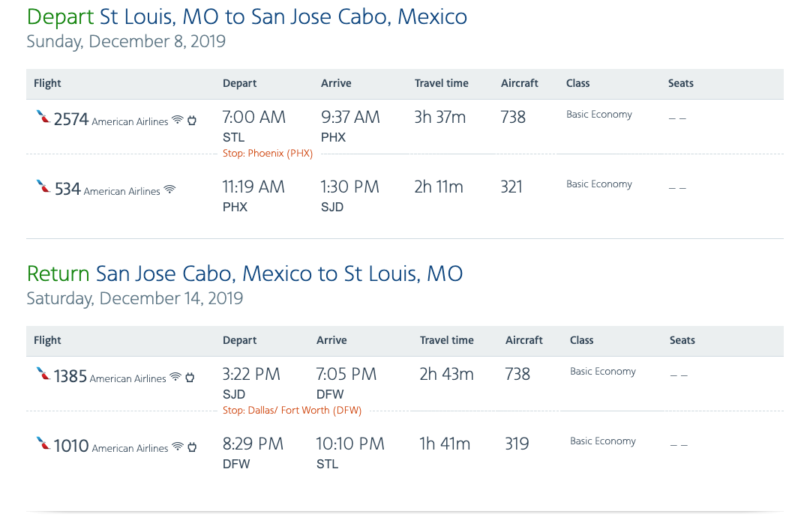Click the Stop: Dallas/ Fort Worth (DFW) label
This screenshot has width=810, height=532.
point(292,411)
